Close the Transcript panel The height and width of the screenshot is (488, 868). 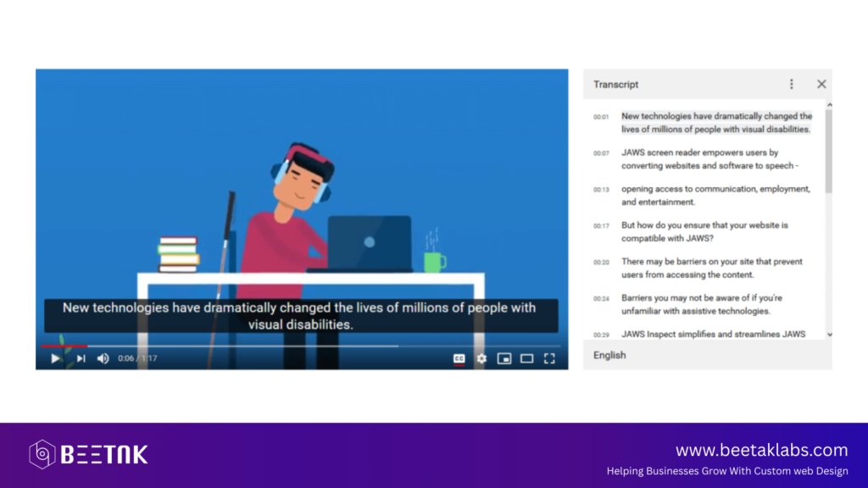coord(821,84)
